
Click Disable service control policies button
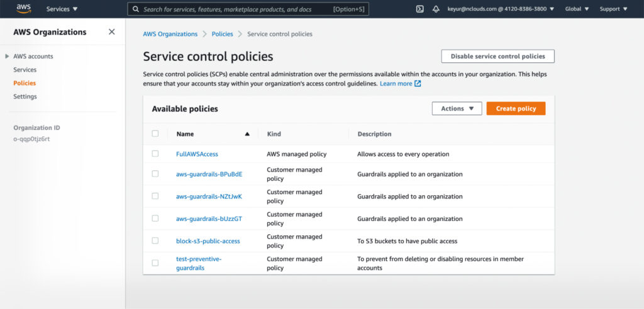(x=498, y=57)
